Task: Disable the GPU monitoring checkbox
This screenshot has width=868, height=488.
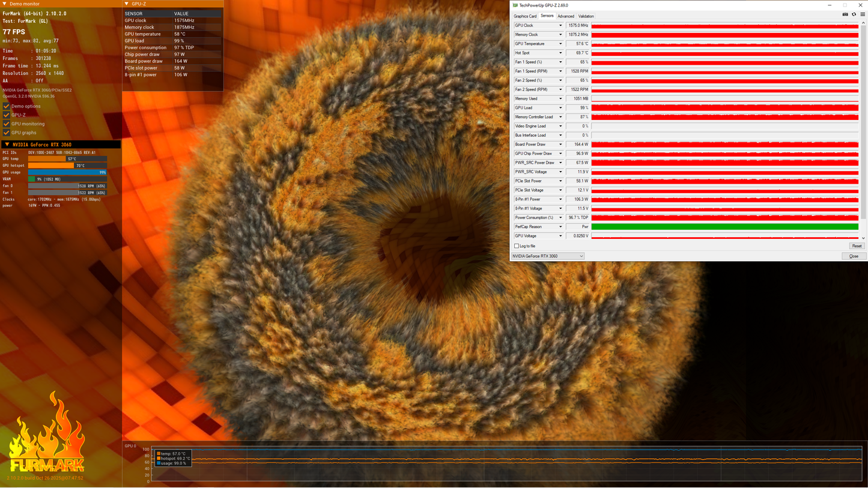Action: pos(7,124)
